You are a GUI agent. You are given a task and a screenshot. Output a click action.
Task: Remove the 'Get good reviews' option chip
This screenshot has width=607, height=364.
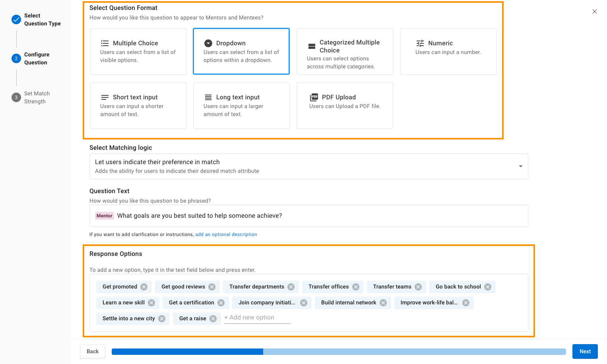coord(212,287)
